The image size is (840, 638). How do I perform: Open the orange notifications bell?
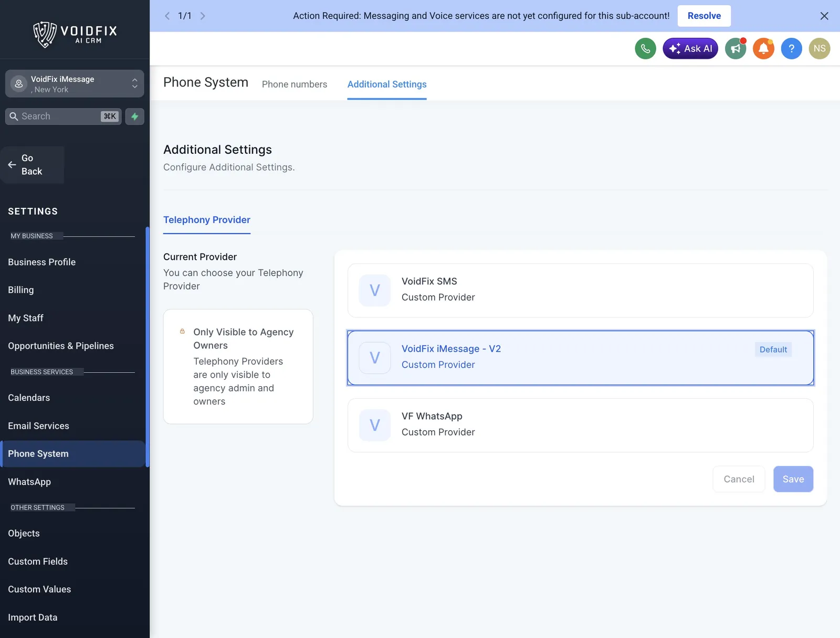tap(763, 49)
